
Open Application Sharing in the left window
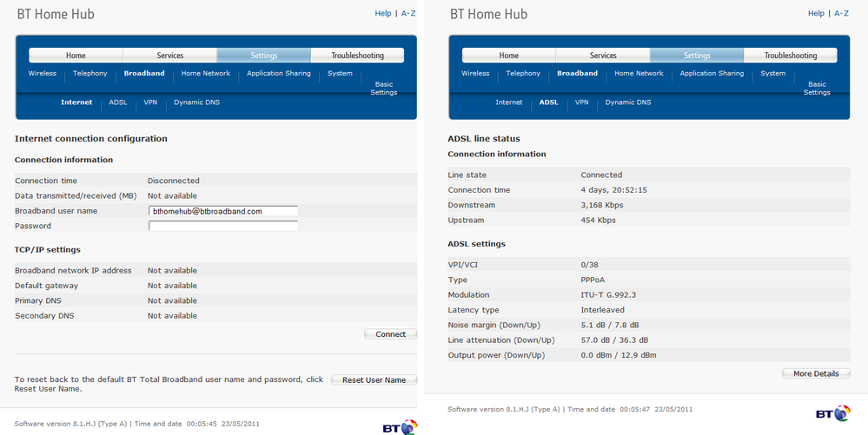tap(278, 73)
